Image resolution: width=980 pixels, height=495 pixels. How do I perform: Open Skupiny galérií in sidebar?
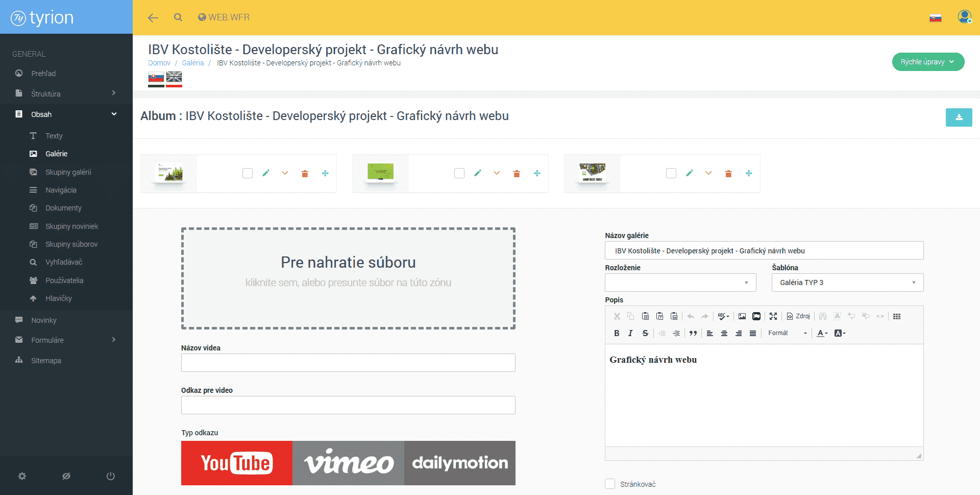68,172
